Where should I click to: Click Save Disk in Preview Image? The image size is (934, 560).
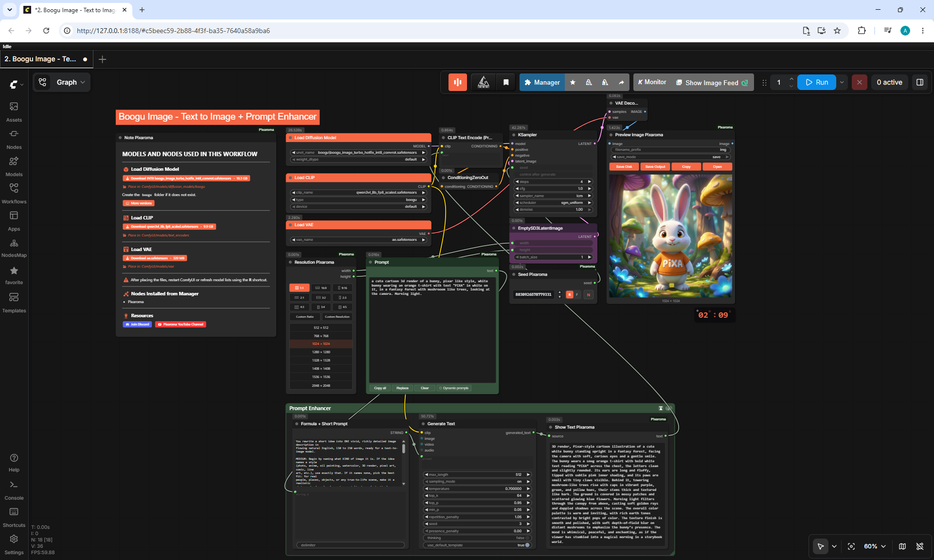[x=624, y=167]
